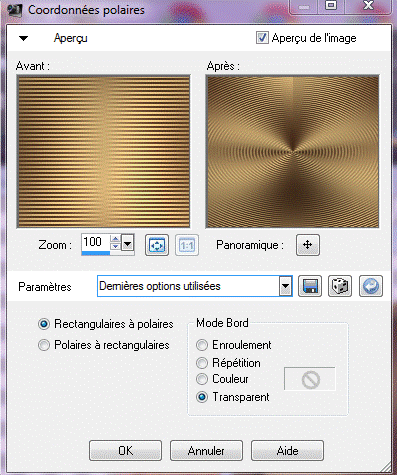Click the Aide button
The height and width of the screenshot is (475, 397).
click(287, 451)
